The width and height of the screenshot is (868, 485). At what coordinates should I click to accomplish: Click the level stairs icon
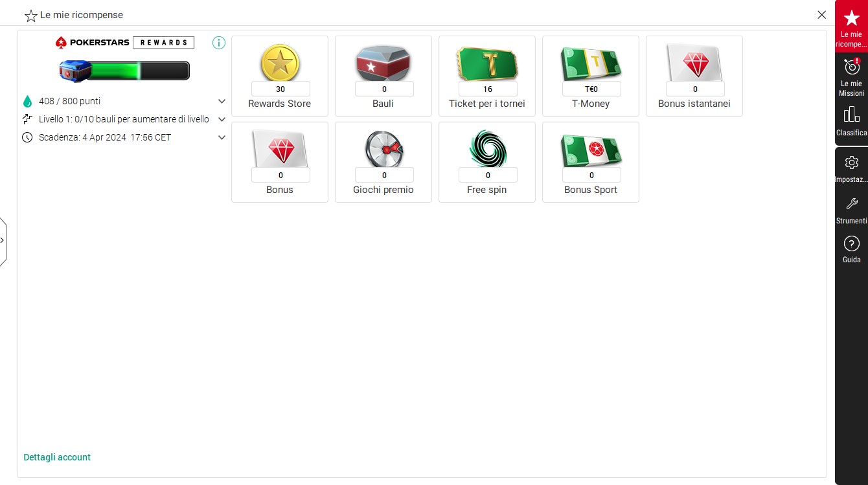pyautogui.click(x=27, y=119)
